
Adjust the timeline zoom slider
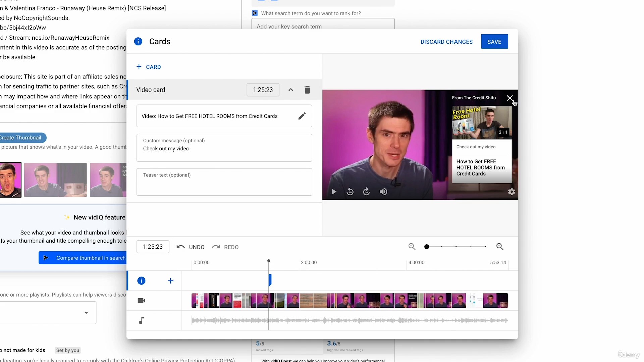[x=427, y=247]
